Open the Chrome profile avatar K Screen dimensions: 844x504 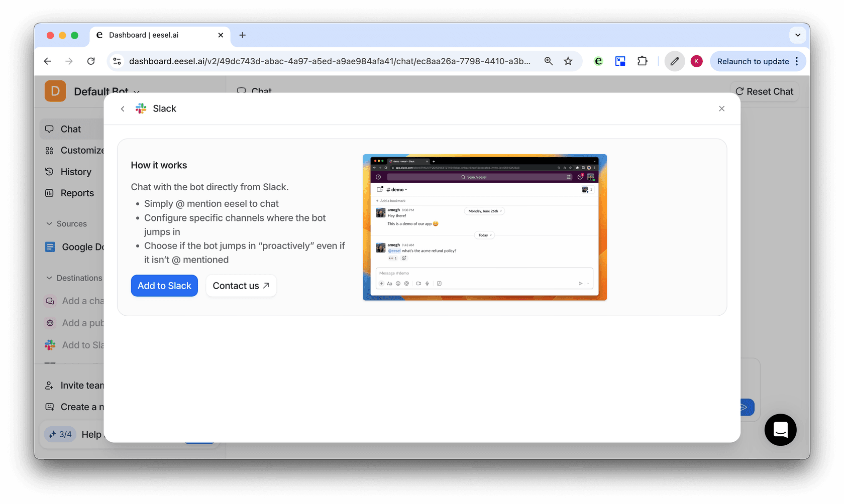(x=696, y=61)
